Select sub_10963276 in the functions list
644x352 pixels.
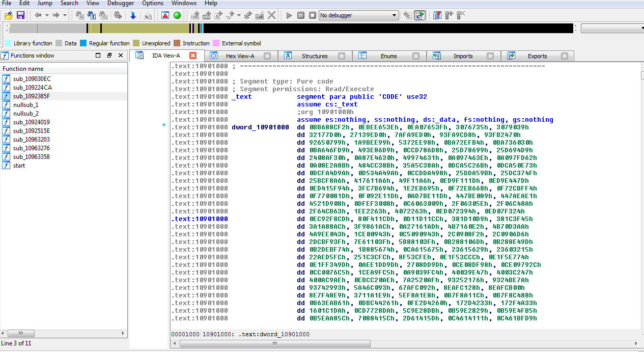(32, 148)
